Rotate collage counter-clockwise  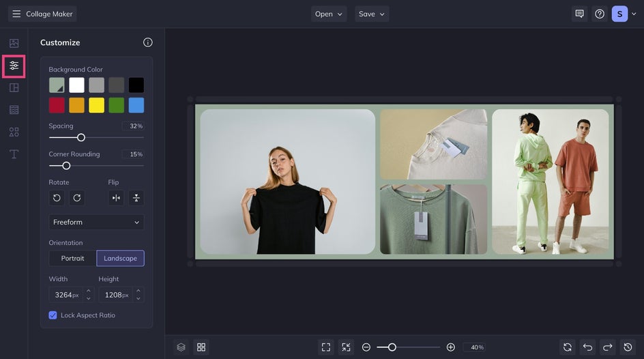click(x=57, y=198)
